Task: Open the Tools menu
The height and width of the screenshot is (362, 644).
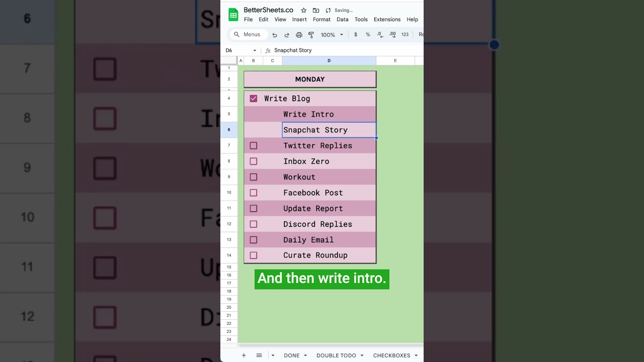Action: [361, 20]
